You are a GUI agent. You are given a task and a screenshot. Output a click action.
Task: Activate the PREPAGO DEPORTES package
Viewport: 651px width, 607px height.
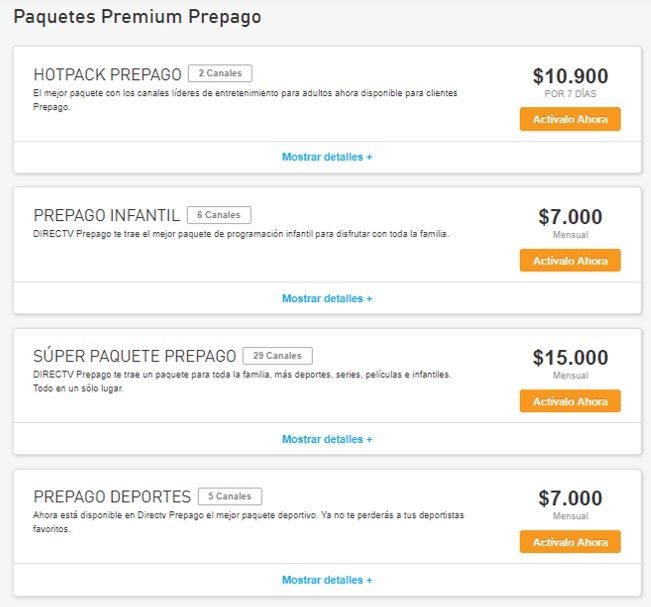tap(570, 542)
